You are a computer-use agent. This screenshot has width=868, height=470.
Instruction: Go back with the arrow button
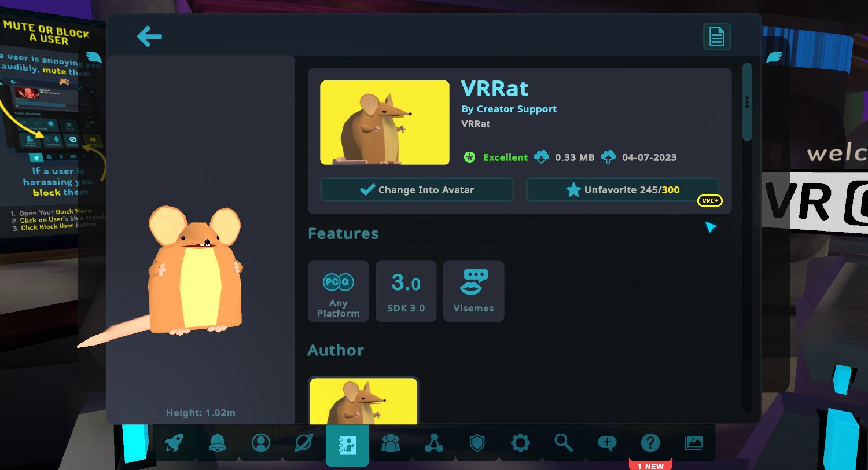(149, 36)
